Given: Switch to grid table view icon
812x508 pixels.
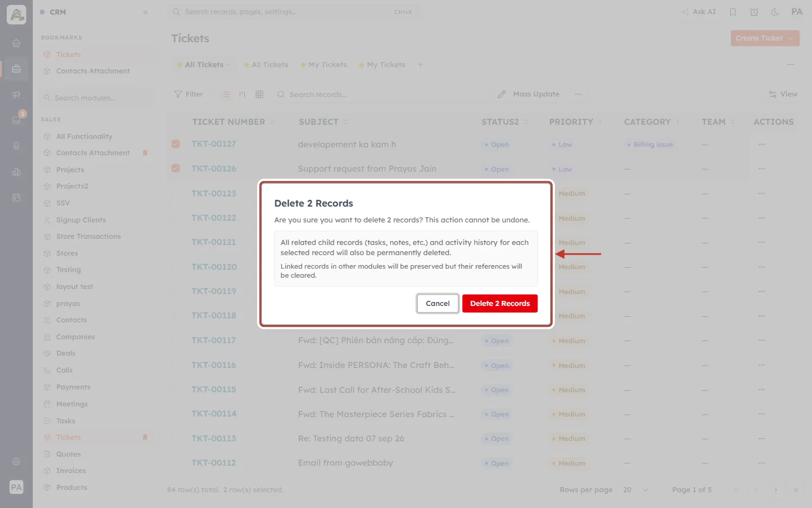Looking at the screenshot, I should point(259,94).
